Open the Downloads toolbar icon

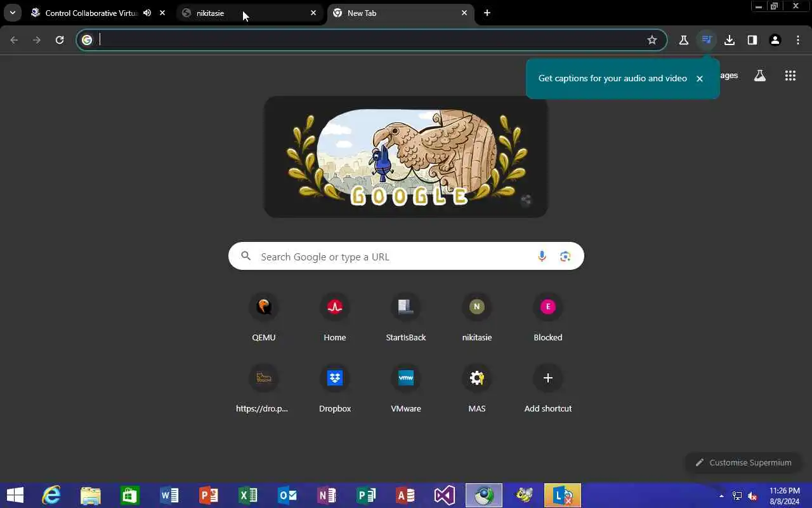coord(730,40)
